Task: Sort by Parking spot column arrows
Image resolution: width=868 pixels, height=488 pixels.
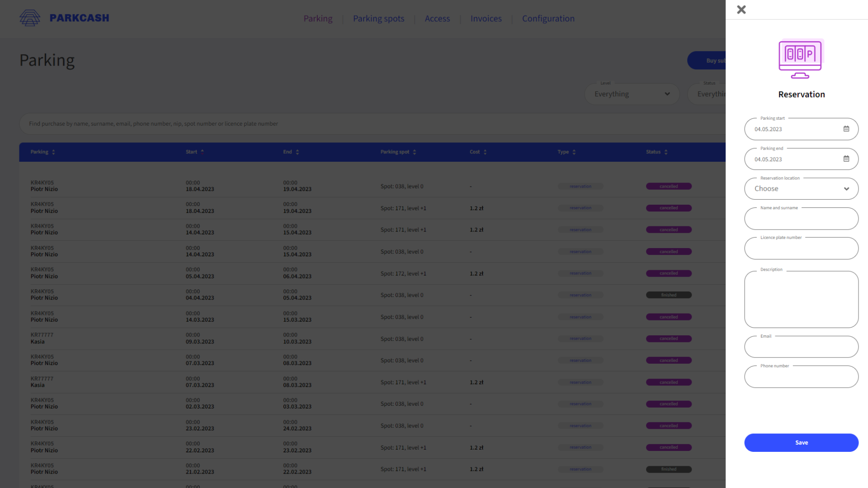Action: point(414,152)
